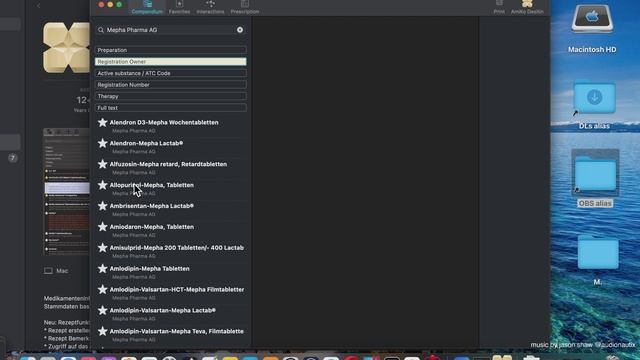Open the Interactions tab
The image size is (640, 360).
click(x=210, y=7)
